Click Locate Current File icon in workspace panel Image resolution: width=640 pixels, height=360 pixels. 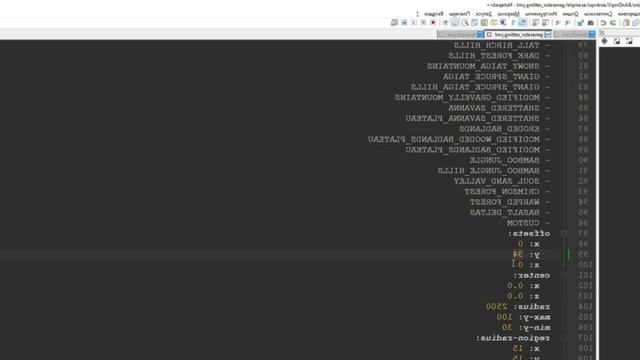pyautogui.click(x=604, y=41)
